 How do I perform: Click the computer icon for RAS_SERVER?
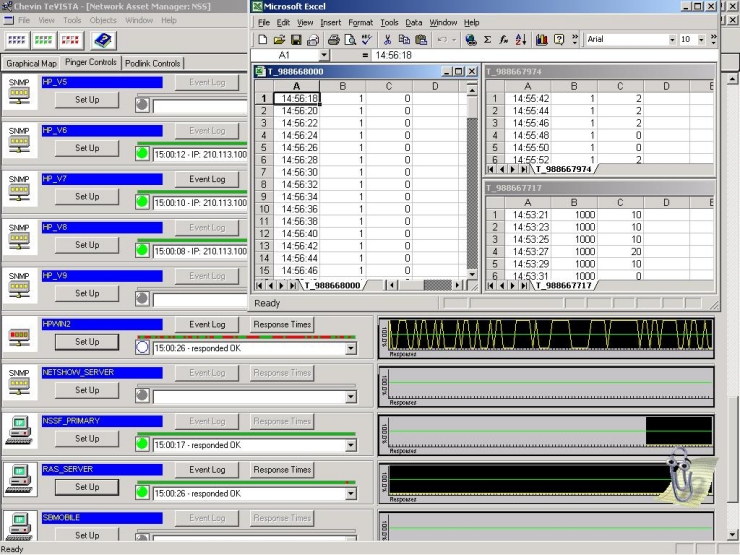point(19,479)
